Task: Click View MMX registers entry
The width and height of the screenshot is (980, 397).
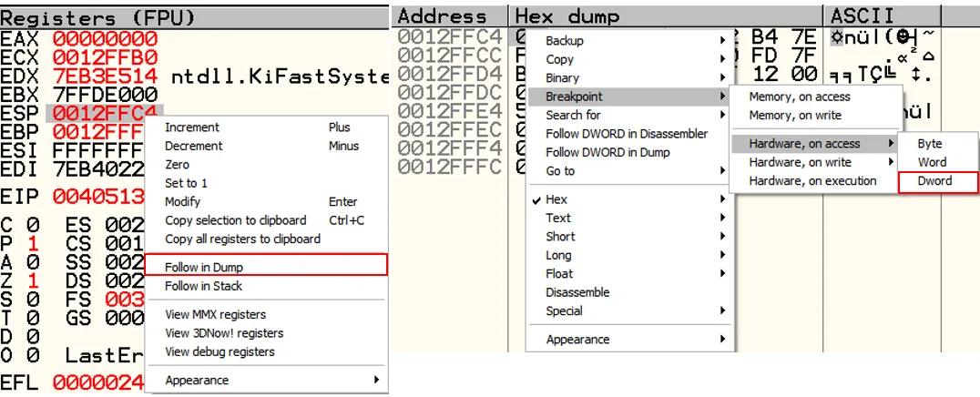Action: click(x=215, y=314)
